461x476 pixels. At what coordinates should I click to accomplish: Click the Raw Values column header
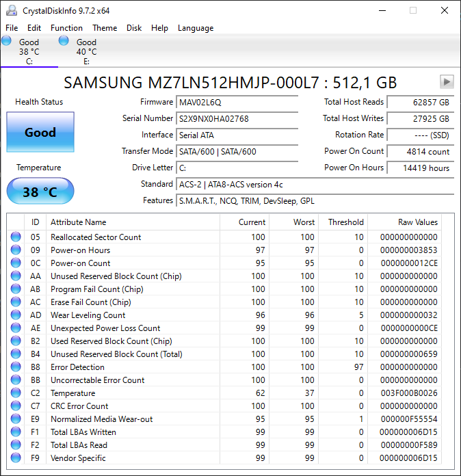tap(417, 222)
